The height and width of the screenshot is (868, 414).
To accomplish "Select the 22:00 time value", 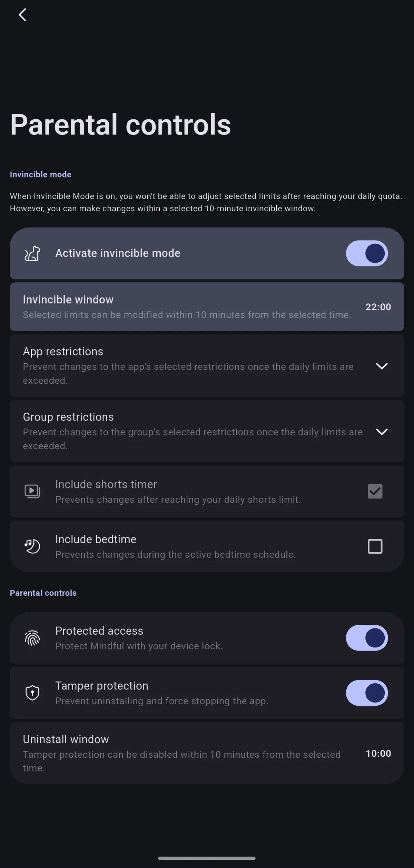I will (378, 307).
